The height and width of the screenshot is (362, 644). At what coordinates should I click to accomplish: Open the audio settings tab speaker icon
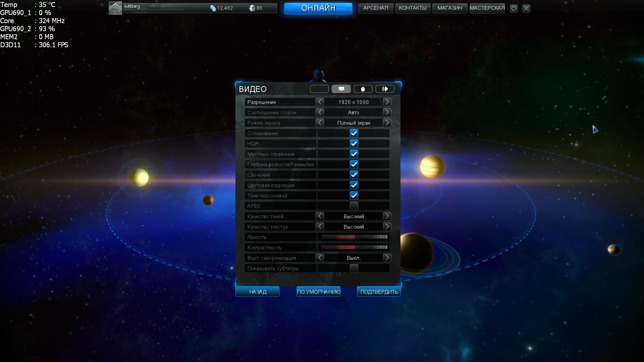click(x=385, y=89)
